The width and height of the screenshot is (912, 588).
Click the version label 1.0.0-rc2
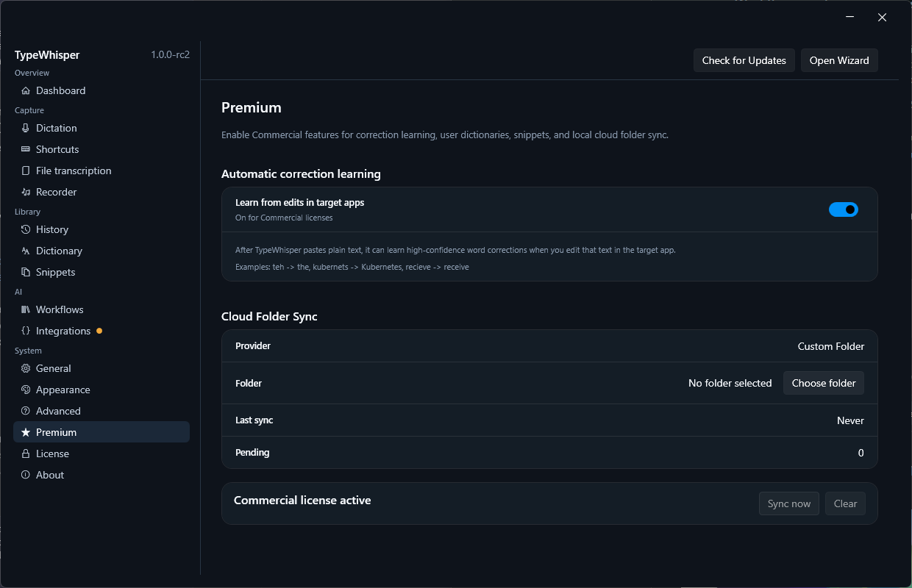(171, 54)
